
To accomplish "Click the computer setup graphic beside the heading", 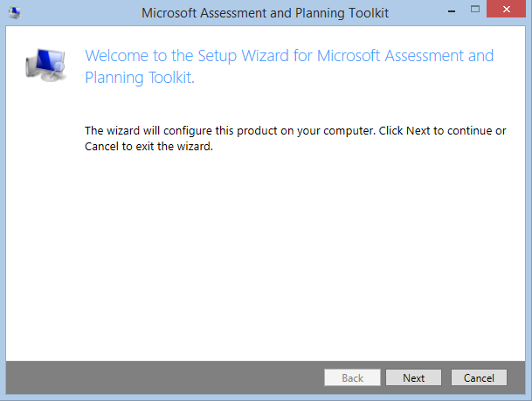I will (44, 66).
